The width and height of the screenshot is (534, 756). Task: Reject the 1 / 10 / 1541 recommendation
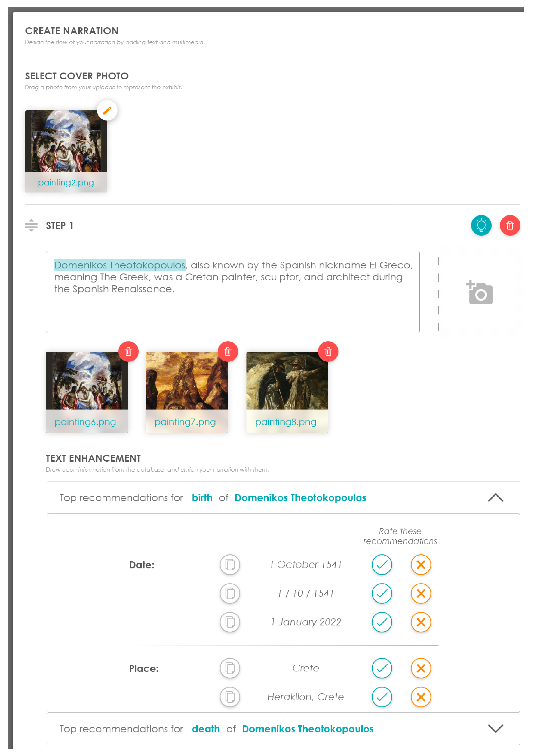(x=421, y=593)
